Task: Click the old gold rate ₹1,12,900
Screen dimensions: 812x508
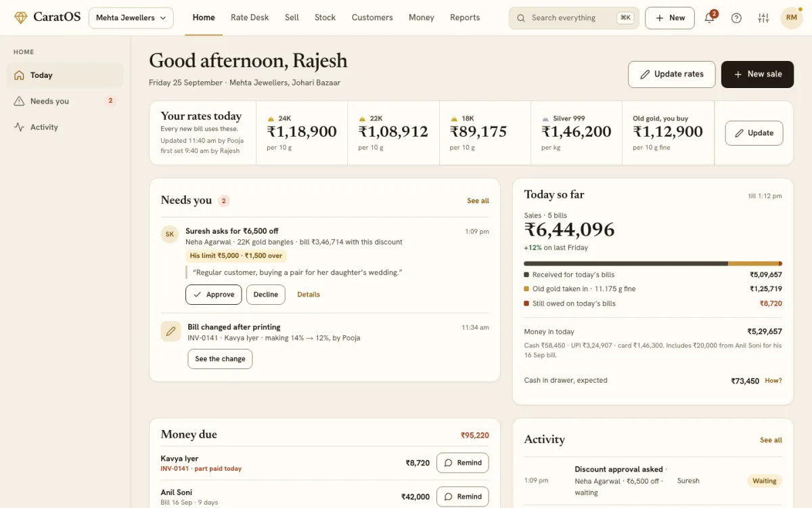Action: [668, 131]
